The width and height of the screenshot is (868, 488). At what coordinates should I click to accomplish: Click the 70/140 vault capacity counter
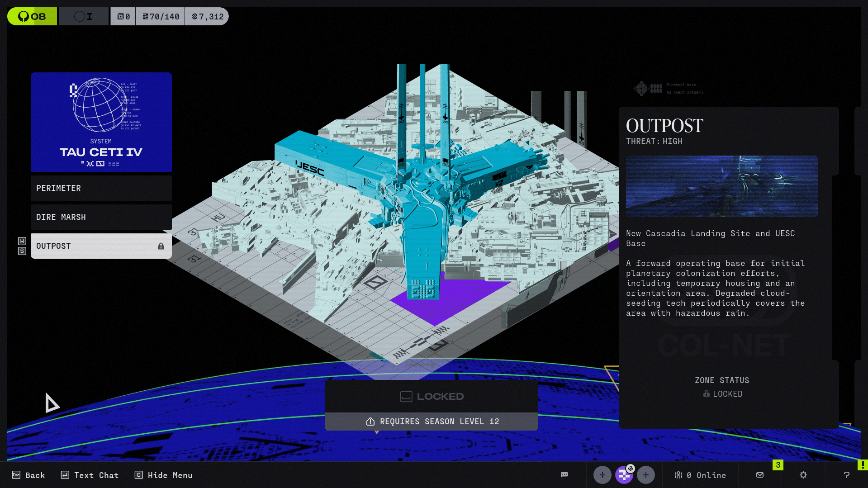(x=161, y=17)
